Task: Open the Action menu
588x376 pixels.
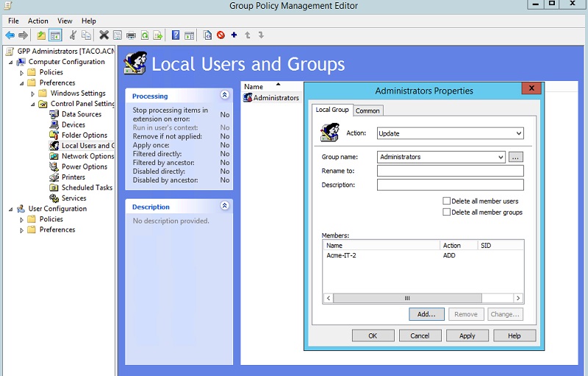Action: pyautogui.click(x=38, y=21)
